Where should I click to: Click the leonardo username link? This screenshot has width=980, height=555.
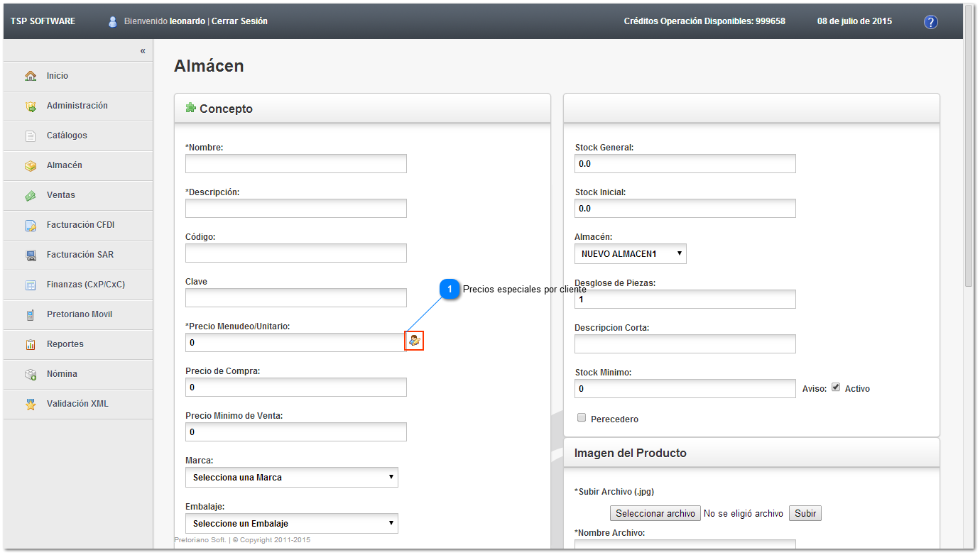(187, 21)
